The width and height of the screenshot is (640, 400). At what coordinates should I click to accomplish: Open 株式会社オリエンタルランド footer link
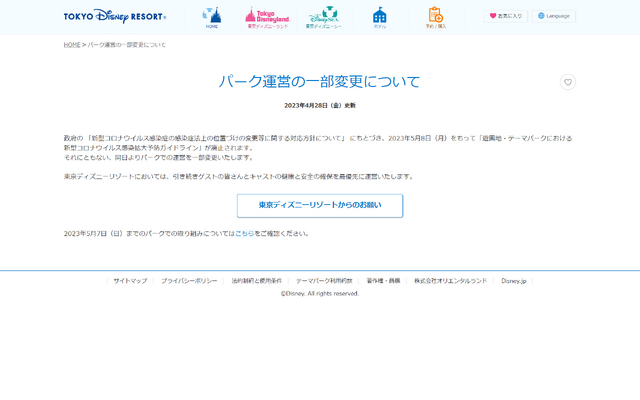[450, 281]
